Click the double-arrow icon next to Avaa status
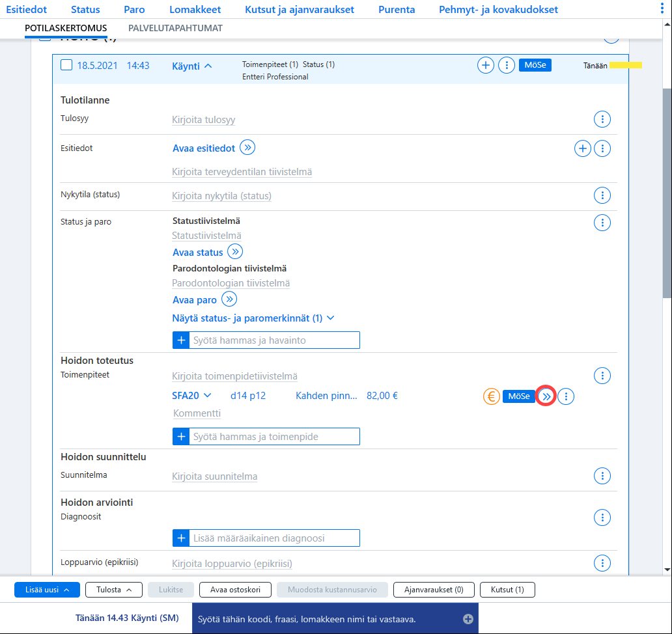The height and width of the screenshot is (634, 672). point(235,251)
